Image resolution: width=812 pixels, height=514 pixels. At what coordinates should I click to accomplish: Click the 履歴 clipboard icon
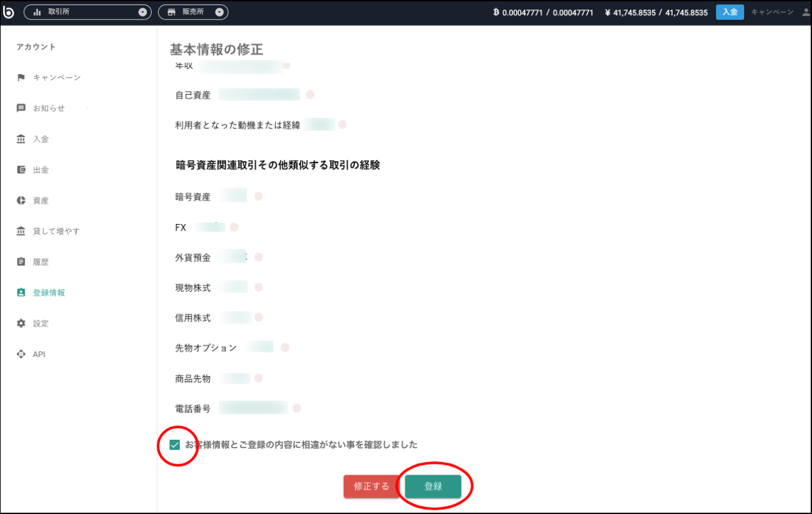[21, 262]
